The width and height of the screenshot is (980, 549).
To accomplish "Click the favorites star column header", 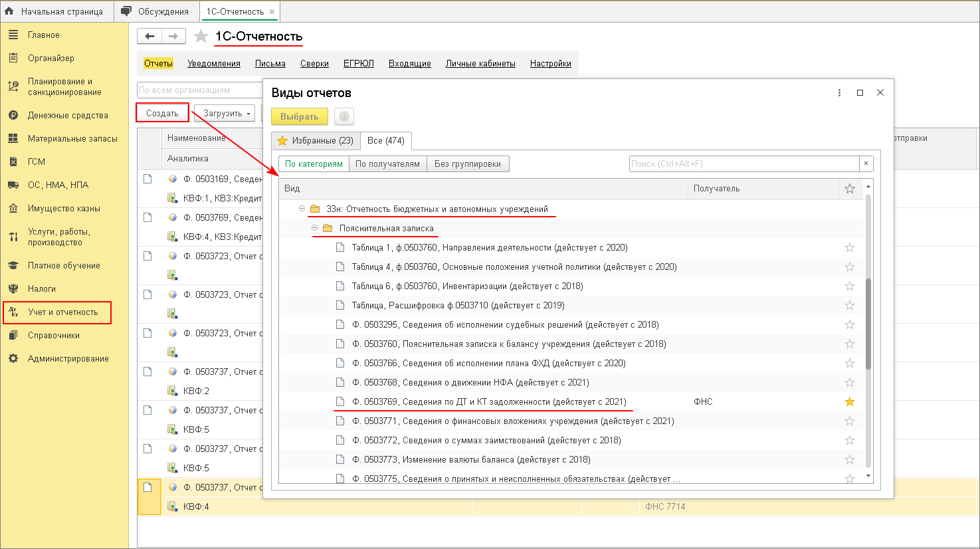I will click(849, 188).
